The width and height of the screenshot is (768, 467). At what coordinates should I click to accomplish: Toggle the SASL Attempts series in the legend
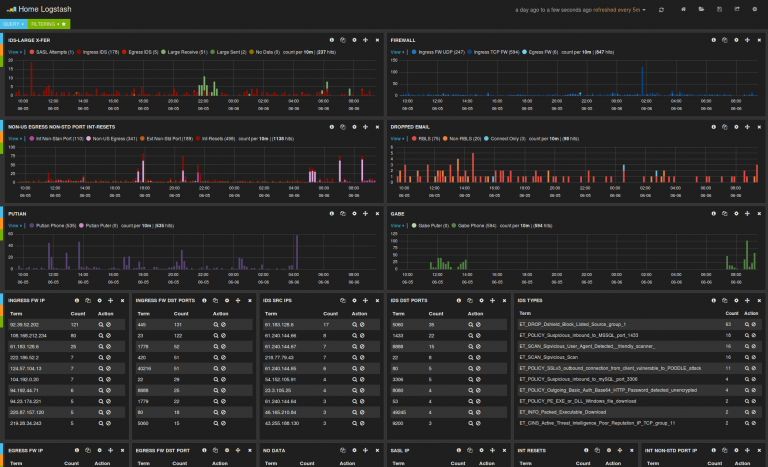[x=54, y=52]
